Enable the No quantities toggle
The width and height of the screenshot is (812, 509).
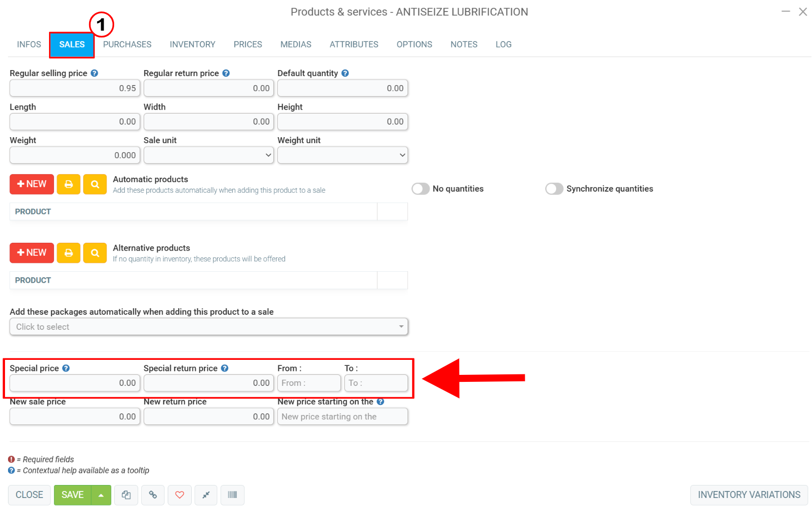(421, 189)
